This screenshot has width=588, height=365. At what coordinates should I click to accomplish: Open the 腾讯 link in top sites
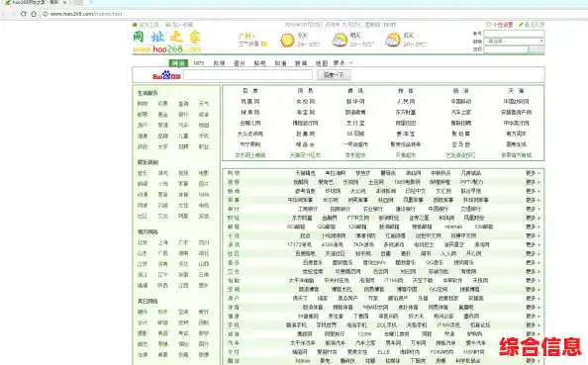tap(355, 91)
